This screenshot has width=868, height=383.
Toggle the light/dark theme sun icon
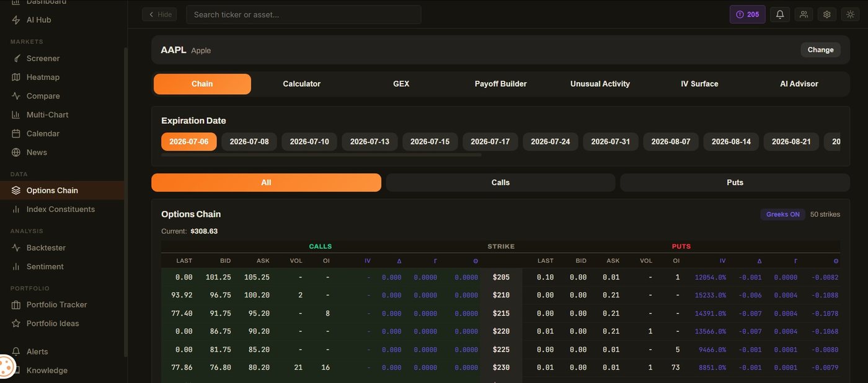click(850, 14)
